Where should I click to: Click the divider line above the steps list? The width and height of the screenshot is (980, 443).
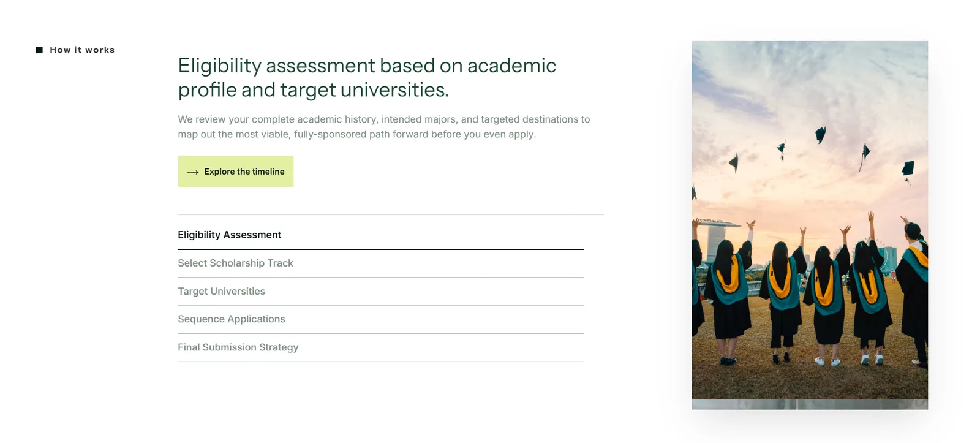coord(391,214)
